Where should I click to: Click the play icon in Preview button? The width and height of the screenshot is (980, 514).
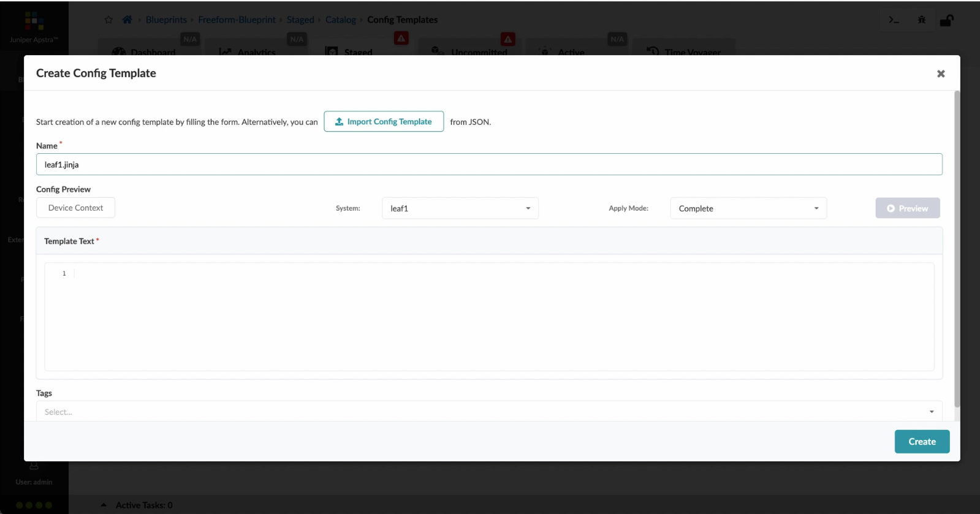point(891,208)
